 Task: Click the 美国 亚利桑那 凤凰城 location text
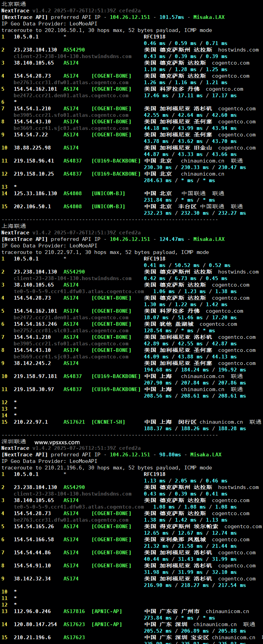click(x=175, y=540)
